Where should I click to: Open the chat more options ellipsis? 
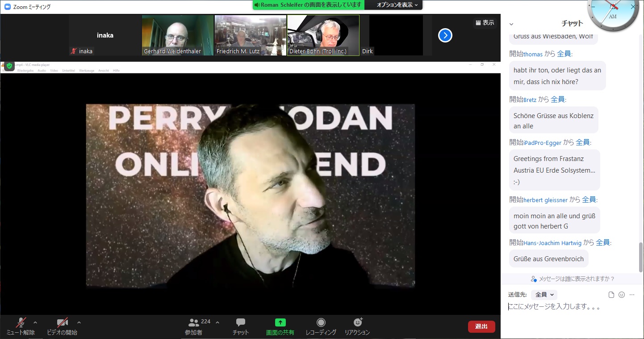[632, 295]
